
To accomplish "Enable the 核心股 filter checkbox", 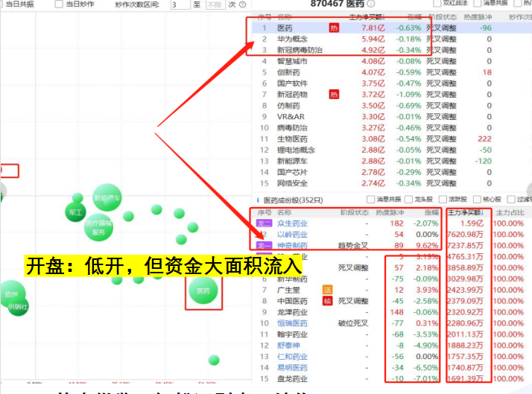I will 477,199.
